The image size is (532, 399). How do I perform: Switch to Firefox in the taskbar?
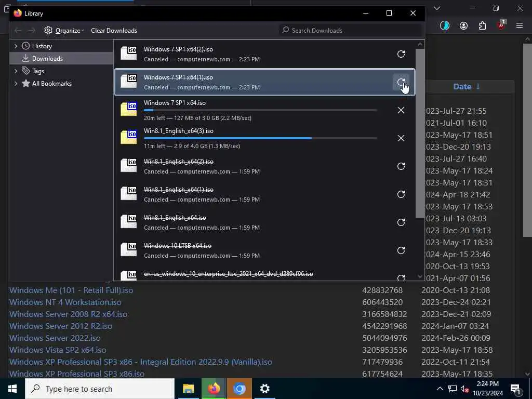[x=214, y=389]
